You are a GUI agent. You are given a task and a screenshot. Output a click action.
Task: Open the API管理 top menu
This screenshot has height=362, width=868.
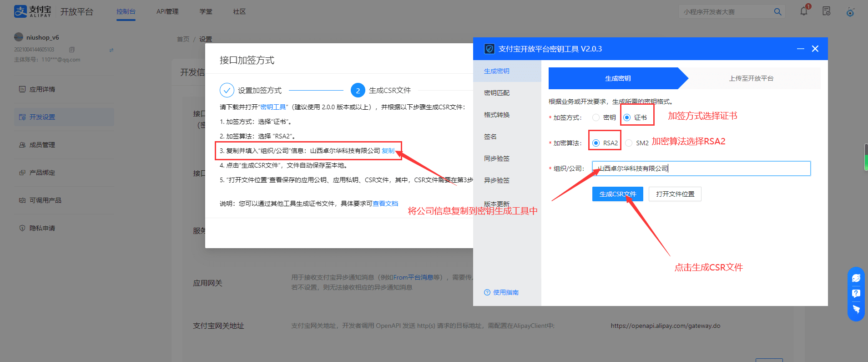(x=167, y=11)
